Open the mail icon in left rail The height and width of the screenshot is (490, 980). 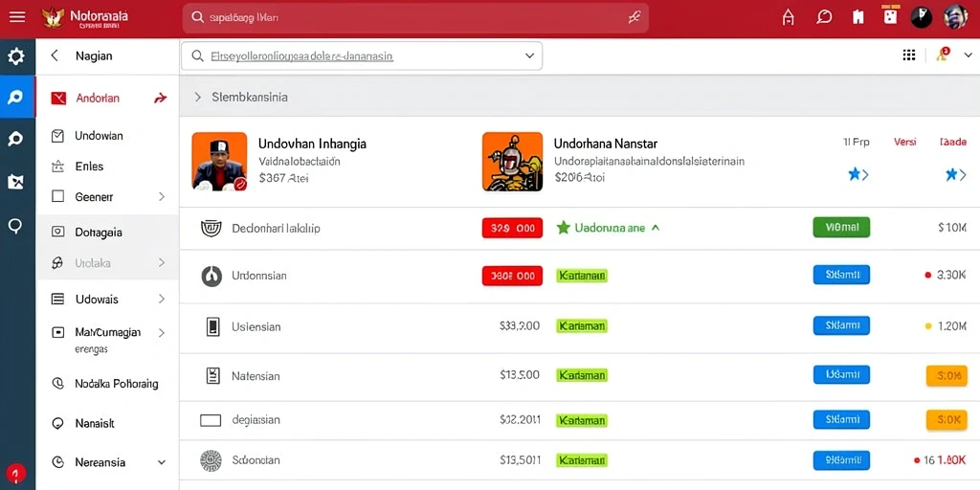15,182
